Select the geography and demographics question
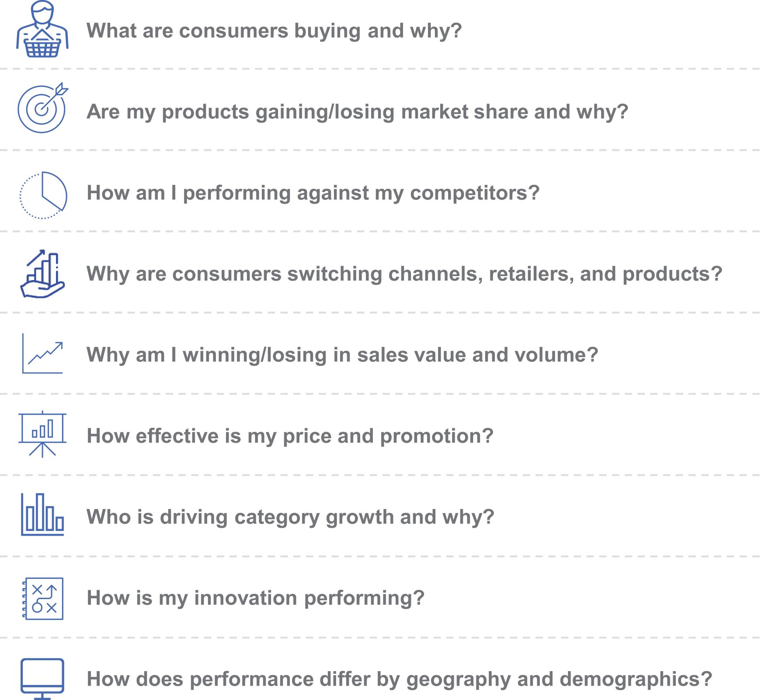Viewport: 765px width, 700px height. pos(400,679)
